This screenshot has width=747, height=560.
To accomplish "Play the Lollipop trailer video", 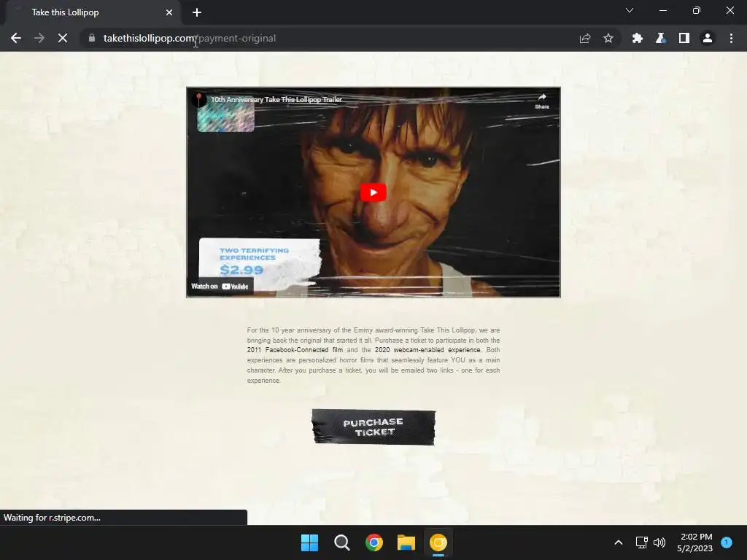I will click(x=373, y=192).
